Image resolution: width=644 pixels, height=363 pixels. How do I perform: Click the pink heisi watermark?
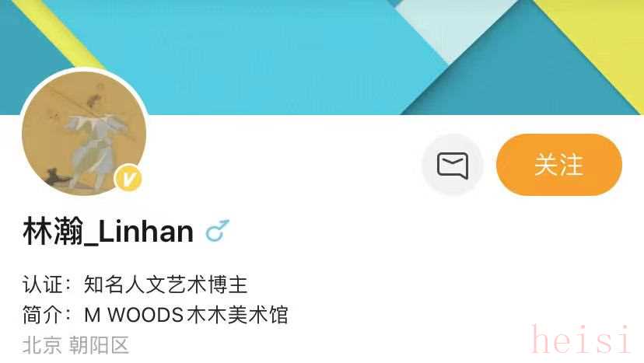(x=580, y=338)
